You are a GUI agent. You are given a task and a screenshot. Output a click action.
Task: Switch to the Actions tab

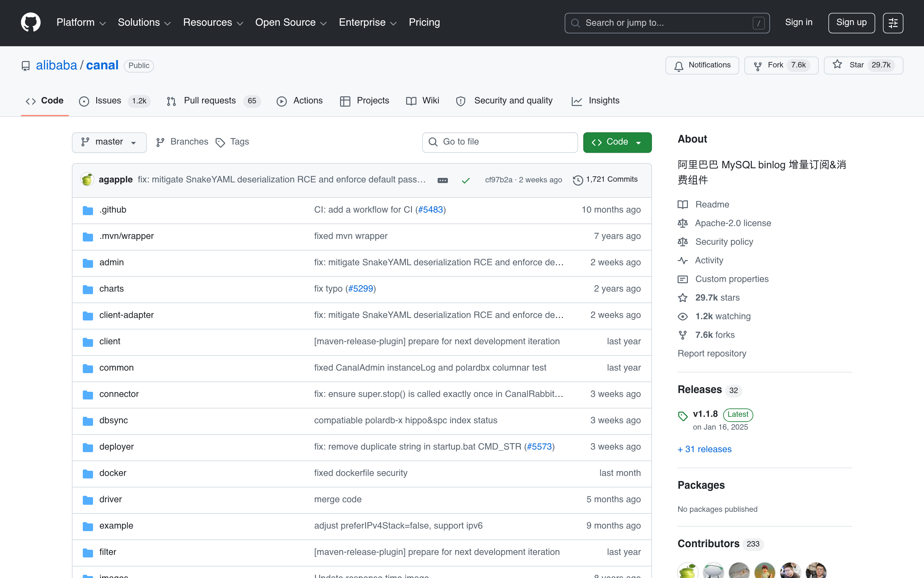point(300,101)
